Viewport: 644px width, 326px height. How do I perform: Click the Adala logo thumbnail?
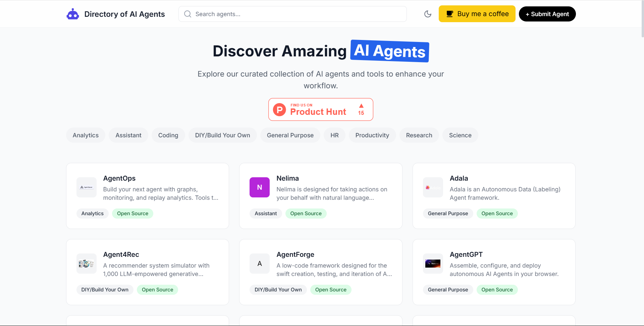pos(433,187)
